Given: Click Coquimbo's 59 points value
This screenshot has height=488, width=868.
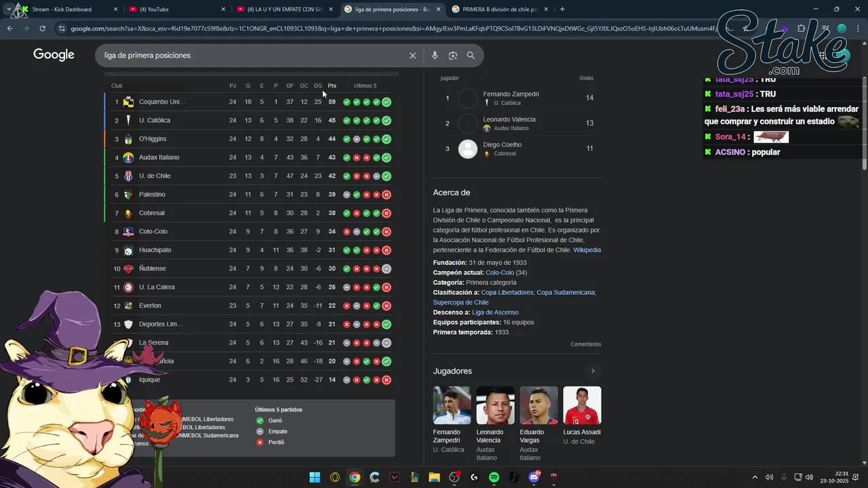Looking at the screenshot, I should click(332, 102).
